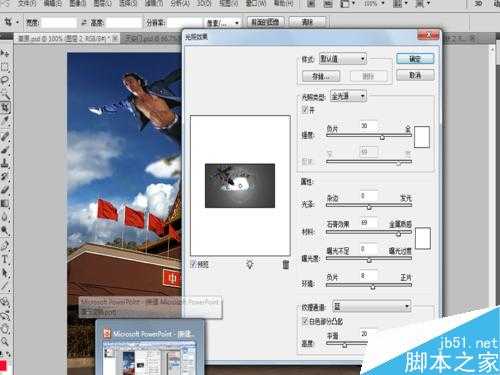Click the lighting preview thumbnail
This screenshot has height=375, width=500.
click(240, 186)
